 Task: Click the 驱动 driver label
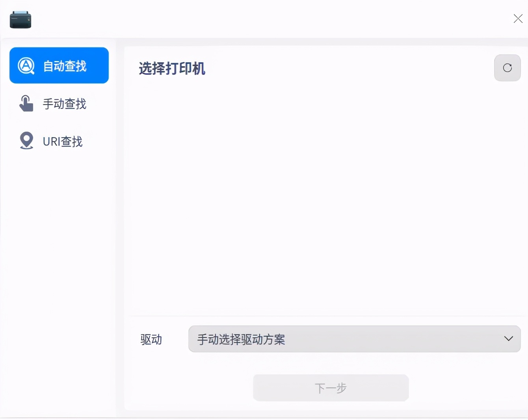coord(151,339)
